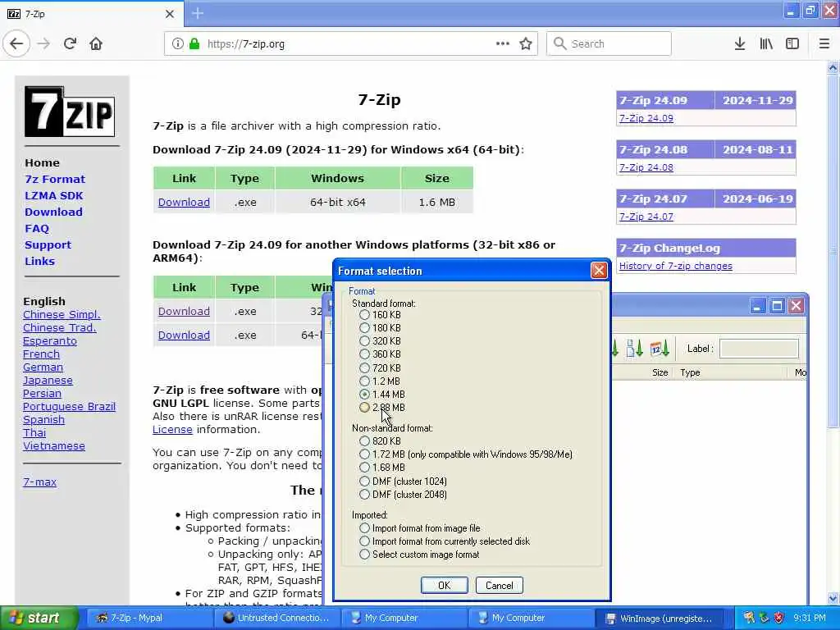Click the page scrollbar down arrow
This screenshot has width=840, height=630.
(x=833, y=598)
